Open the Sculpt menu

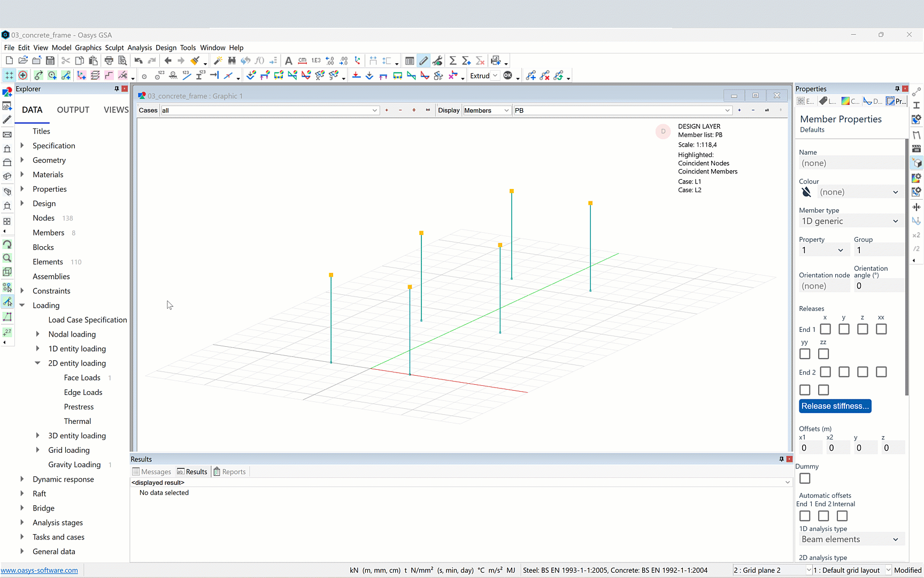(114, 48)
